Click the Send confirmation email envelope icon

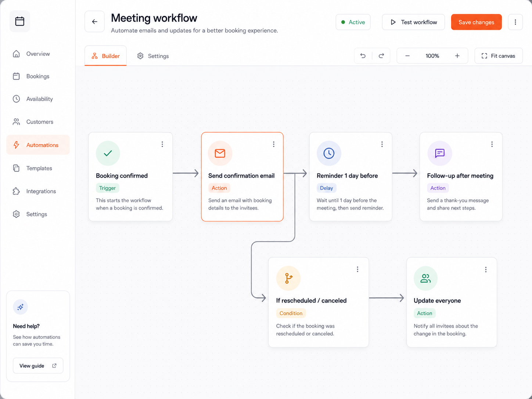(220, 153)
